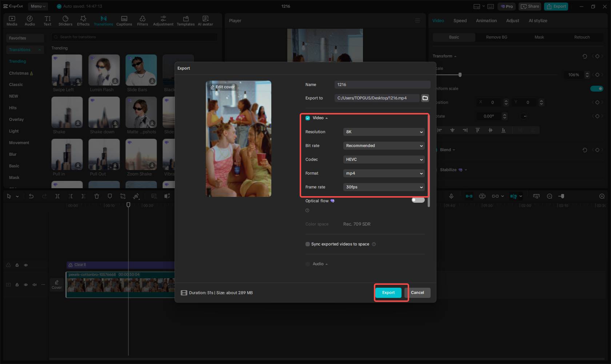Click the Scale slider in the Transform panel
The width and height of the screenshot is (611, 364).
(460, 74)
